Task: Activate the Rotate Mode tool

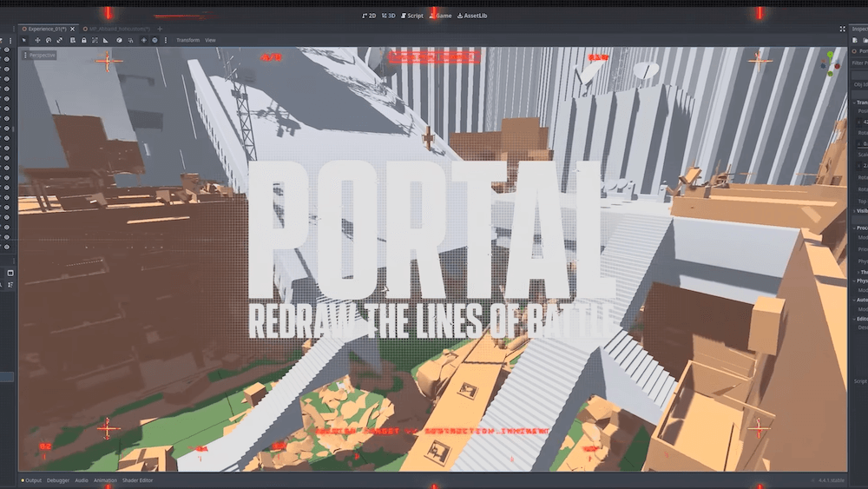Action: coord(49,40)
